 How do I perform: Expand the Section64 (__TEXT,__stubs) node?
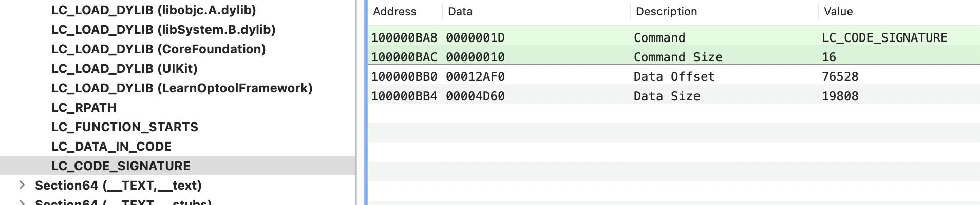[22, 202]
